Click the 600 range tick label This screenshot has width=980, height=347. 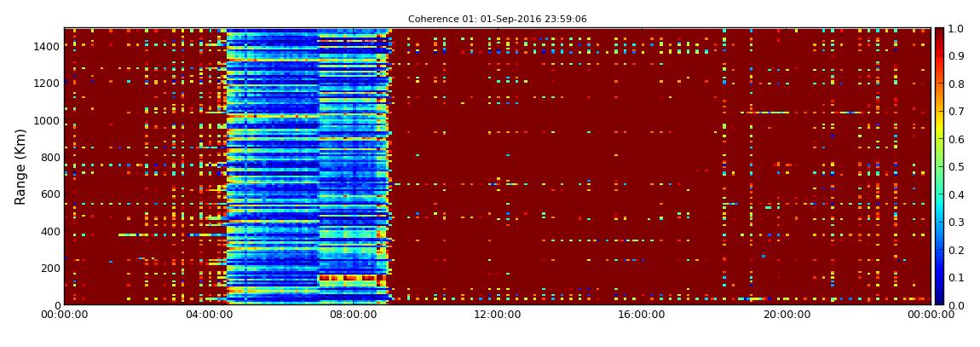click(51, 194)
